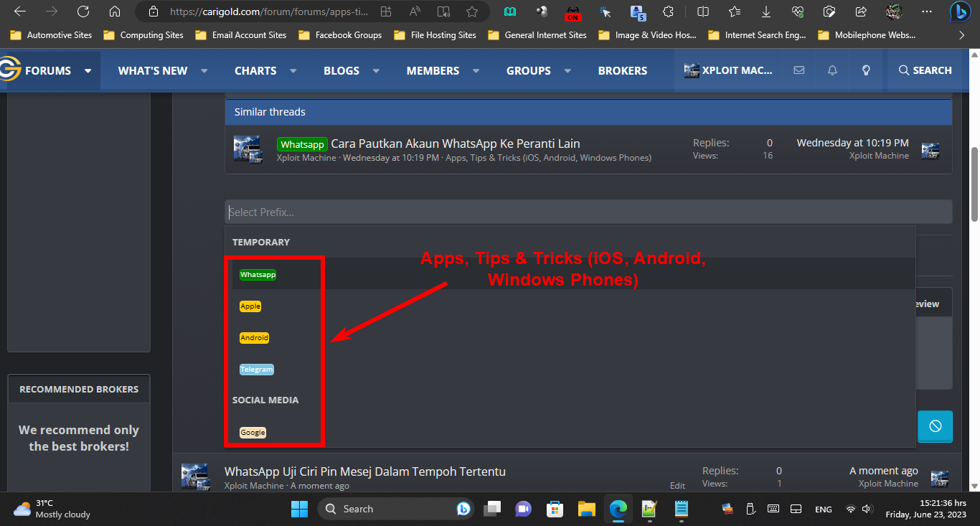Open the XPLOIT MAC... account menu
The height and width of the screenshot is (526, 980).
(x=728, y=70)
